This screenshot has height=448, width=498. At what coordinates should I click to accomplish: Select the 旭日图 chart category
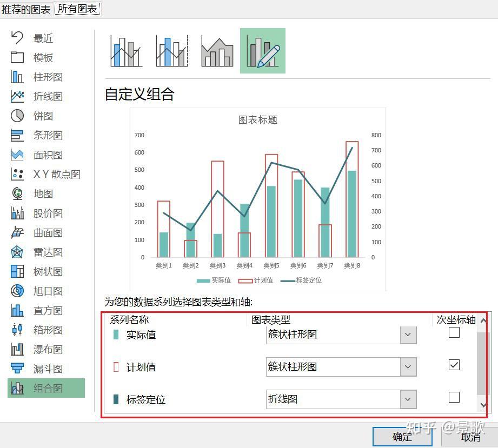[48, 291]
